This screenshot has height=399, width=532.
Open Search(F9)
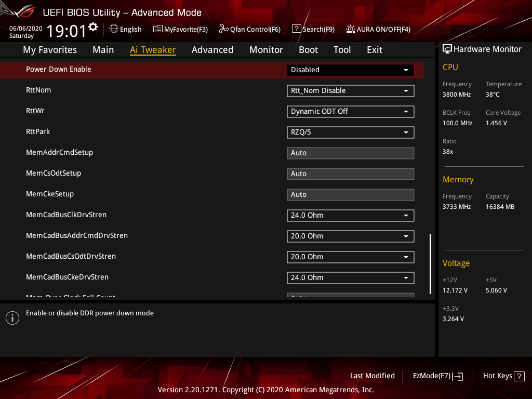tap(313, 29)
